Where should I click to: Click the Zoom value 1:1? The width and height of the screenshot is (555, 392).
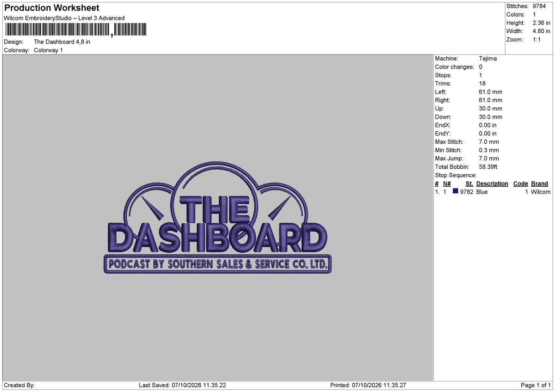[x=536, y=39]
